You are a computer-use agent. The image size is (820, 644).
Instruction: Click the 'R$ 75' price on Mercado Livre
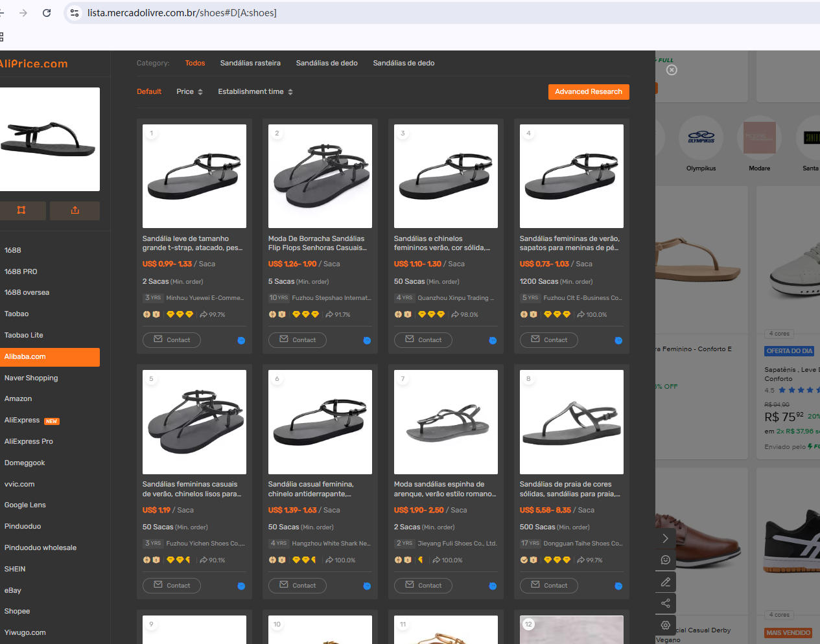tap(784, 417)
